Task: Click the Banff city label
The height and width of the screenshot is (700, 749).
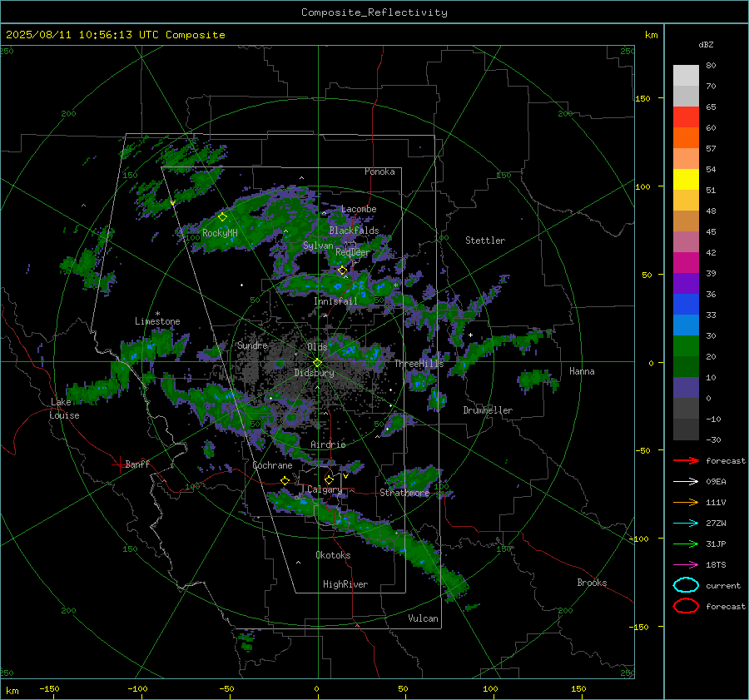Action: coord(137,464)
